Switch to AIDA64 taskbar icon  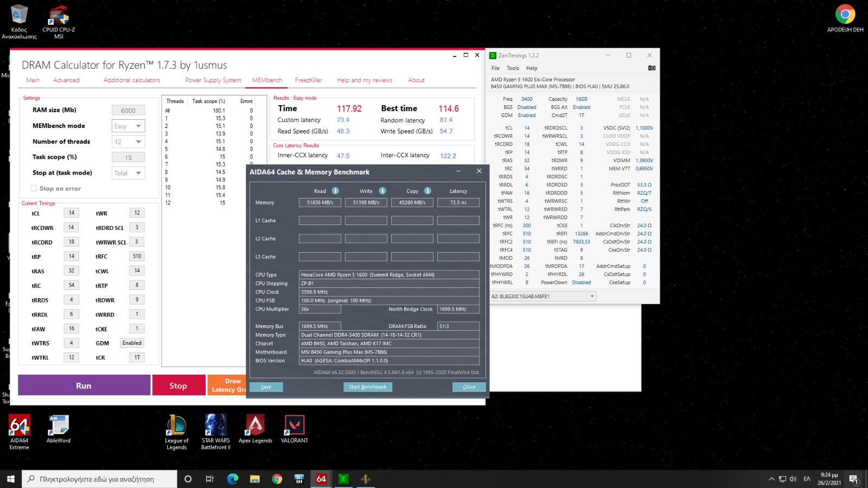coord(321,479)
